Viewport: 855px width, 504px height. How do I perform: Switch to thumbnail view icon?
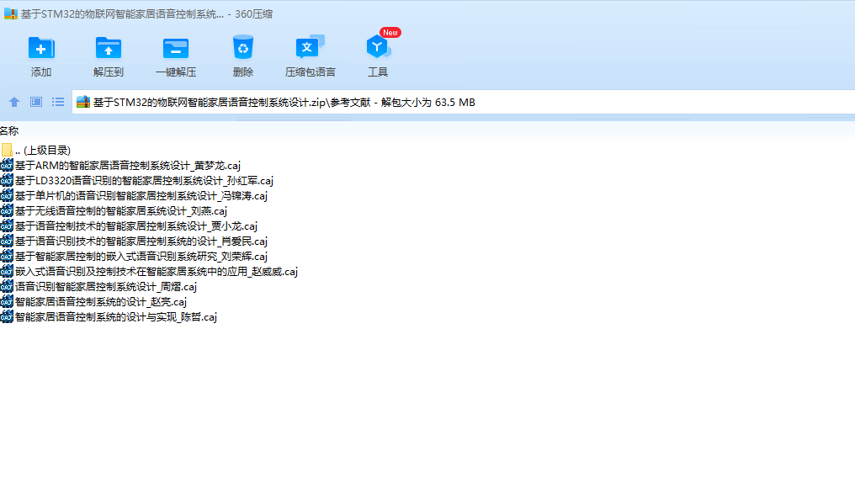tap(36, 102)
